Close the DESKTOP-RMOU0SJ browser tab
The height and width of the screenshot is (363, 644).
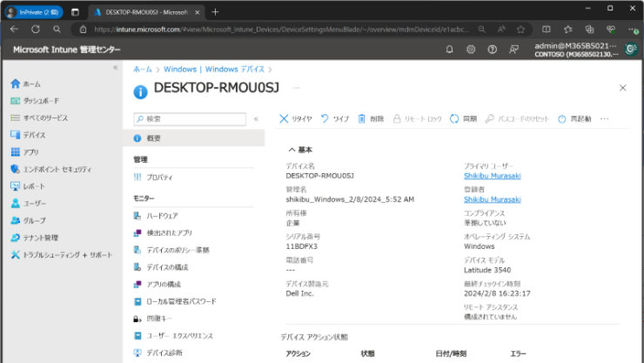click(x=198, y=12)
